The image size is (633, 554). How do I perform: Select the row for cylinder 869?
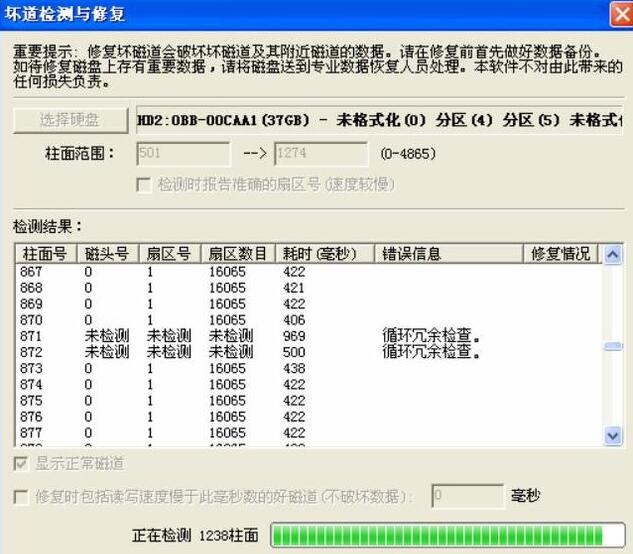coord(309,304)
